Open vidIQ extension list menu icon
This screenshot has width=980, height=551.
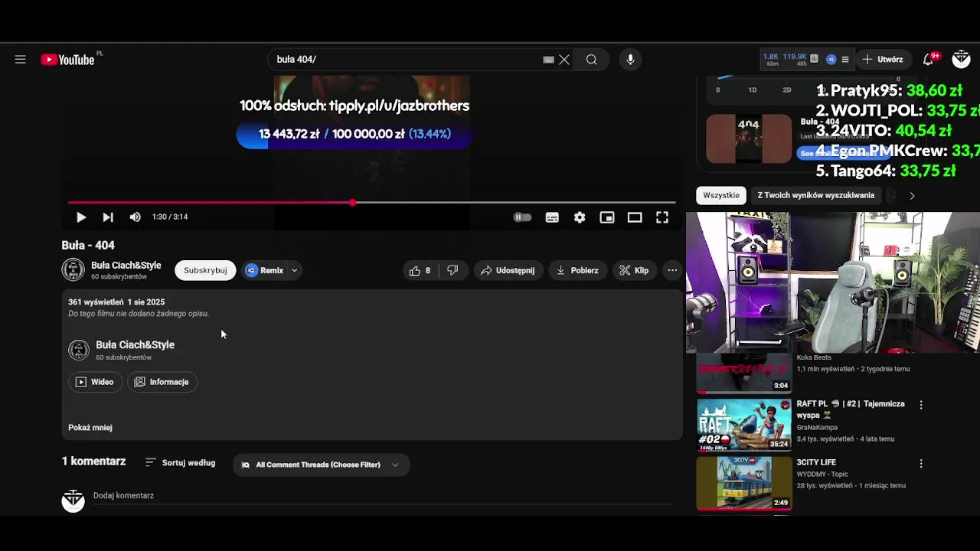(845, 59)
